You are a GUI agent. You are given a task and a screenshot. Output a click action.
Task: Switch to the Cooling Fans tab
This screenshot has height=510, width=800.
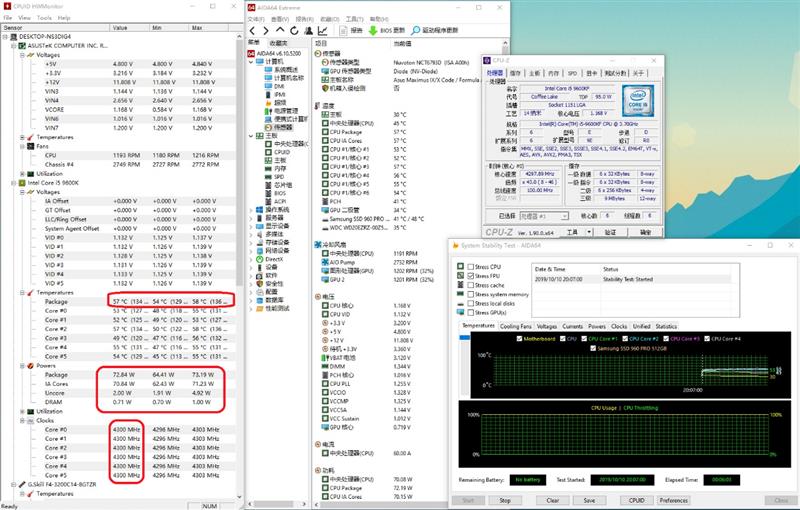515,326
